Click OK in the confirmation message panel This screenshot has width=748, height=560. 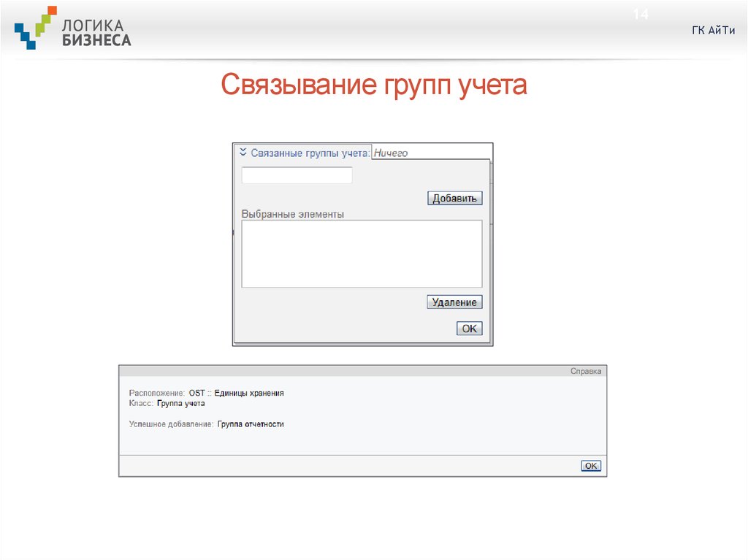590,465
